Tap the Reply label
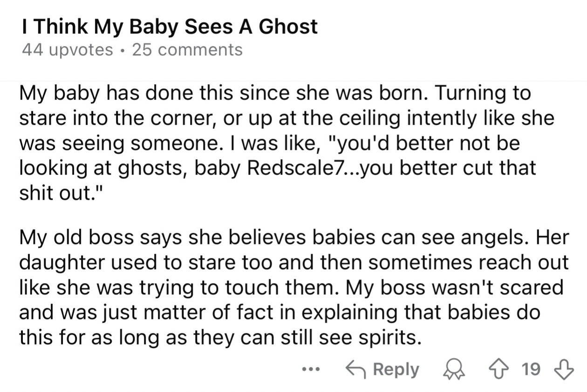 396,370
